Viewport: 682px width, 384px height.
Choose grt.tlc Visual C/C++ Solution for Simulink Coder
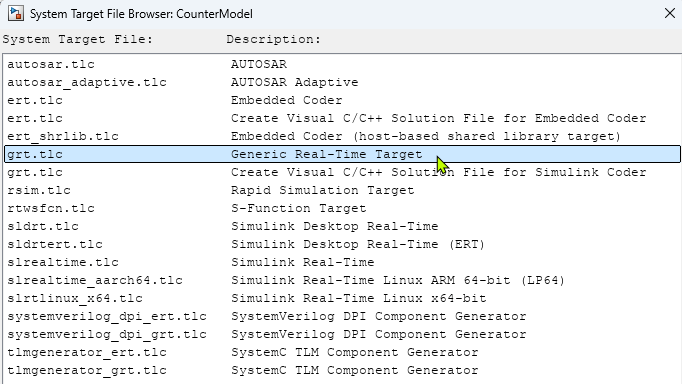(x=342, y=172)
